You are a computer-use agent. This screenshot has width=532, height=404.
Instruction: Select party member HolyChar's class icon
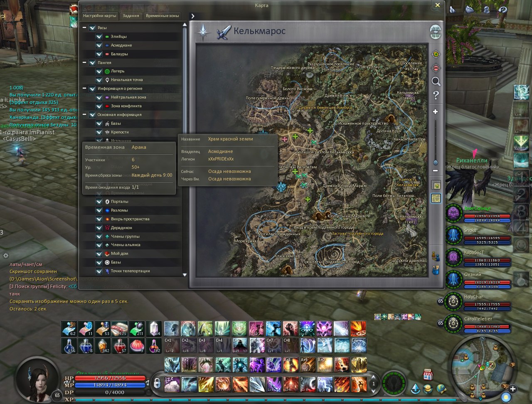point(453,302)
